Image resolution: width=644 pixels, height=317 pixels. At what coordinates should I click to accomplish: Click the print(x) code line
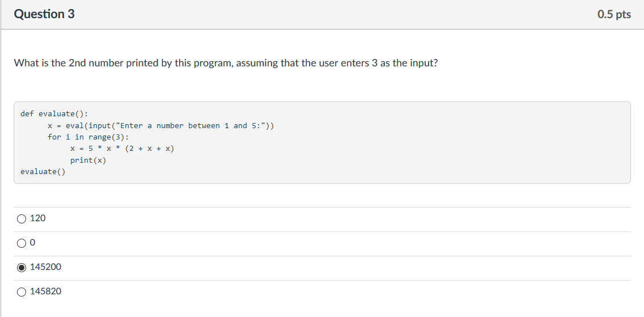(88, 160)
